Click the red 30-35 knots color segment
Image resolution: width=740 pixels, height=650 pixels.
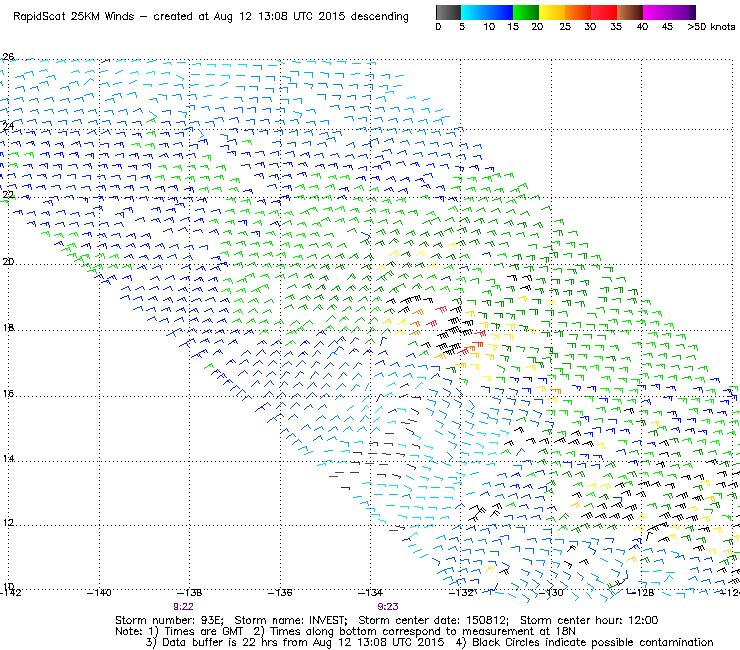[604, 12]
